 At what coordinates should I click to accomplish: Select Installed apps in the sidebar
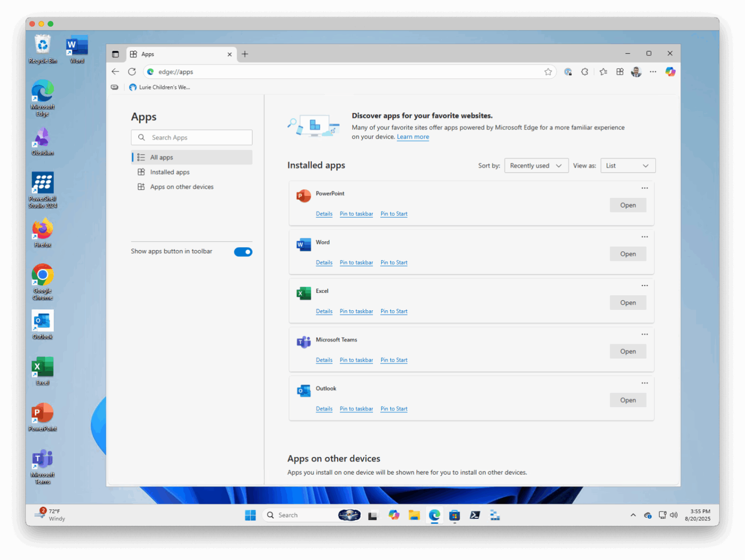169,172
